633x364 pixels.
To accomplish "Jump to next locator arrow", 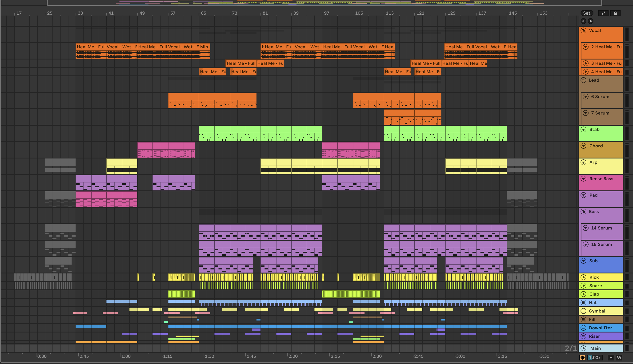I will pyautogui.click(x=591, y=21).
